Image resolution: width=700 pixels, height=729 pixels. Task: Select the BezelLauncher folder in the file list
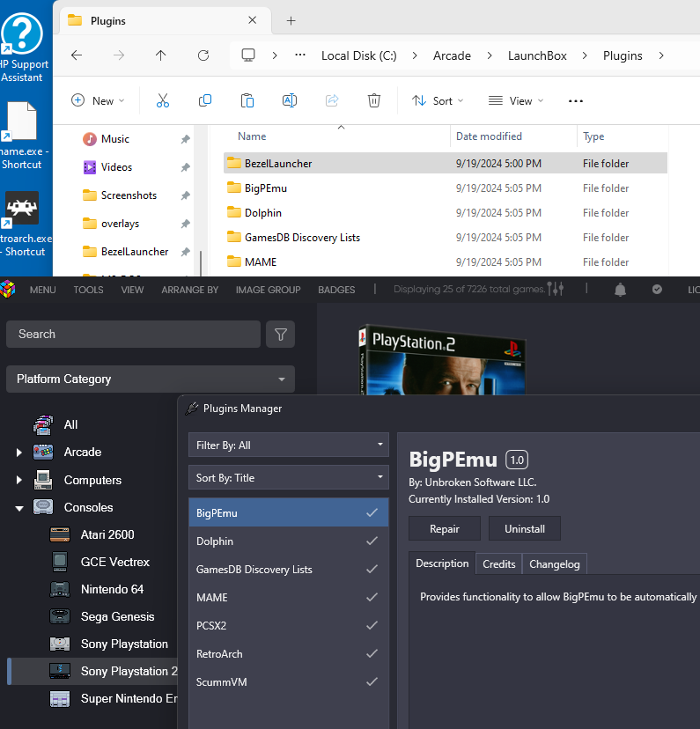446,163
